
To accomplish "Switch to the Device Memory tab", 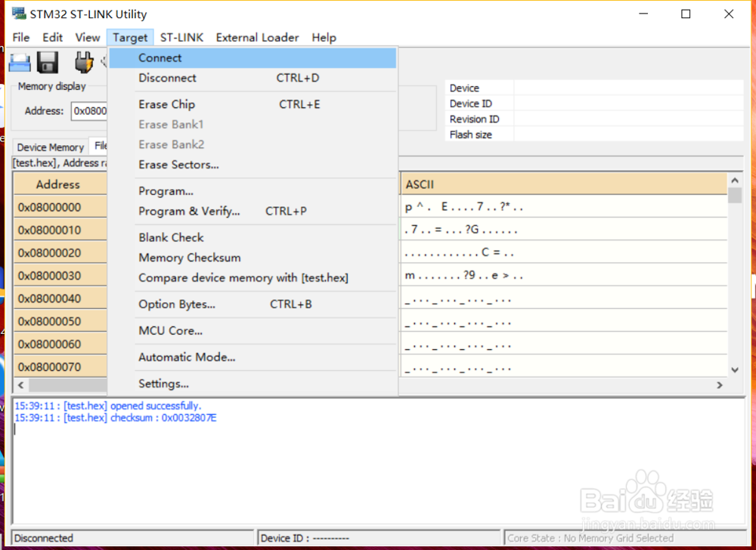I will coord(51,147).
